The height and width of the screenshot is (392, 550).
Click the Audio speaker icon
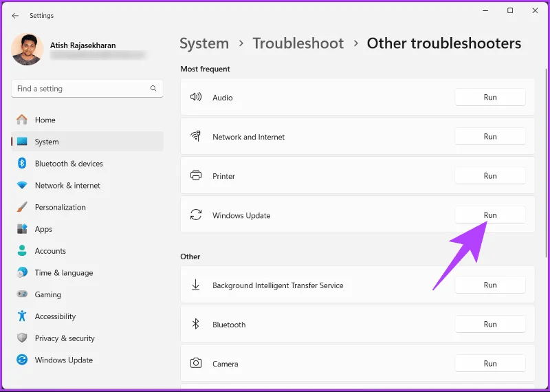point(196,97)
